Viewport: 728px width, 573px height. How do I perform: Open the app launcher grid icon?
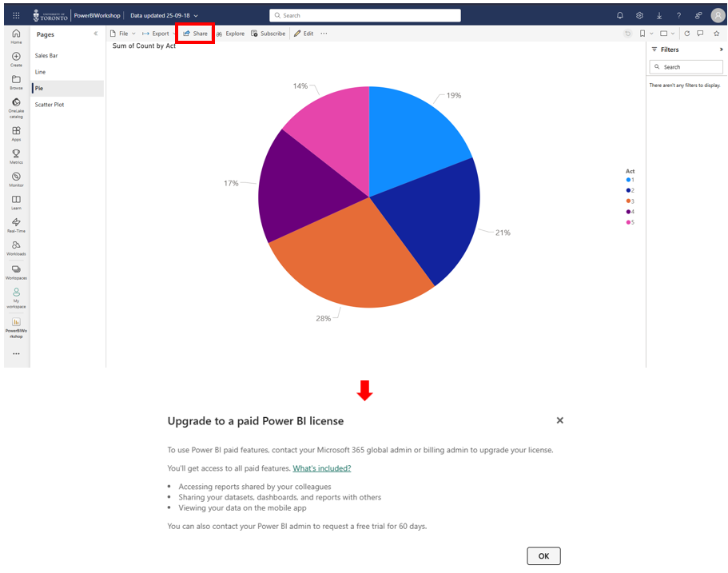coord(16,15)
